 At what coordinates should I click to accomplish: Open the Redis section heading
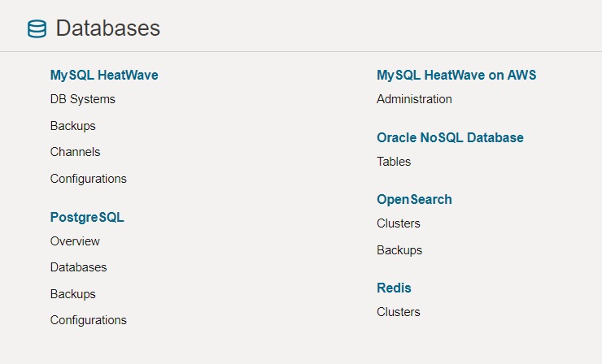394,288
